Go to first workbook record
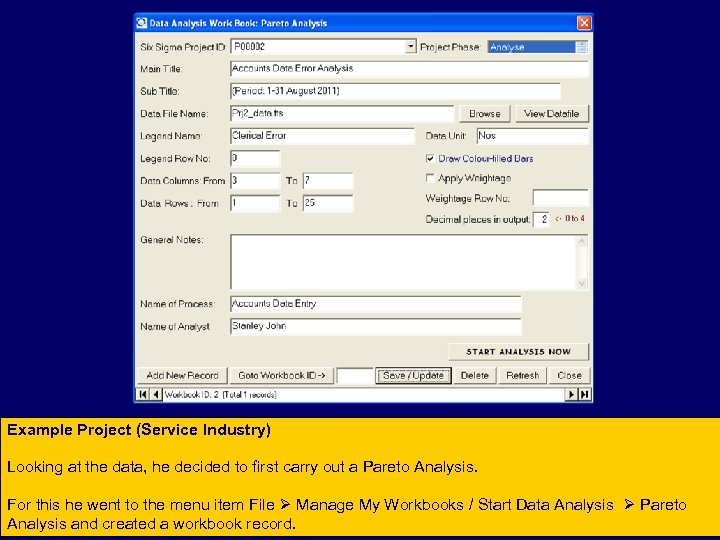Image resolution: width=720 pixels, height=540 pixels. [x=143, y=394]
